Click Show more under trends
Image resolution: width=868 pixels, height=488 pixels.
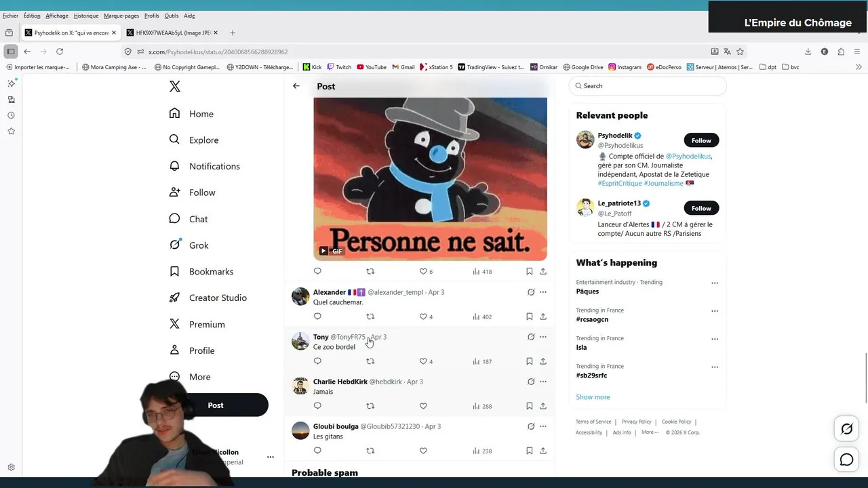(x=593, y=397)
